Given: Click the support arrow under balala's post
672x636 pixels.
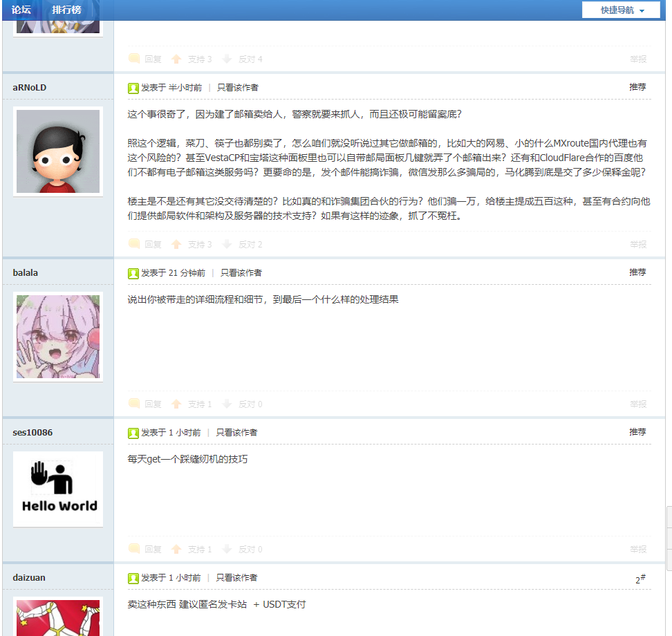Looking at the screenshot, I should (177, 404).
